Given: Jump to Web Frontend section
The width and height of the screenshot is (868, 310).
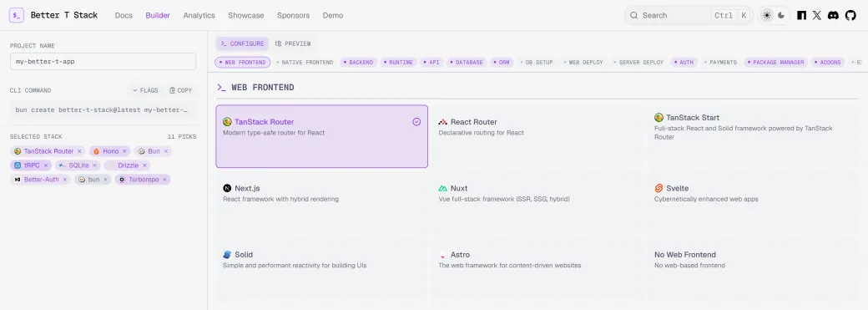Looking at the screenshot, I should click(x=243, y=63).
